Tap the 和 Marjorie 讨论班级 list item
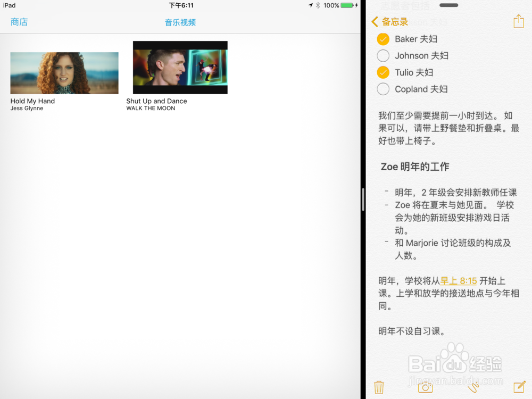The image size is (532, 399). (453, 249)
